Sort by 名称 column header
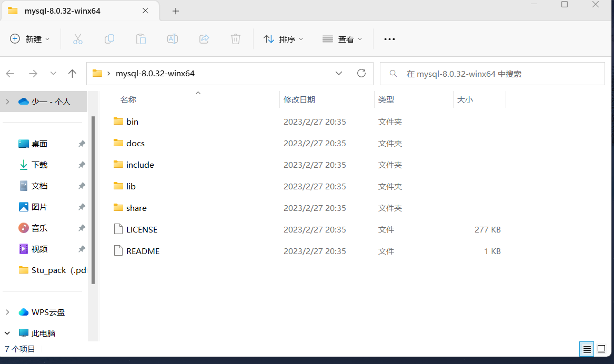Image resolution: width=614 pixels, height=364 pixels. tap(128, 100)
